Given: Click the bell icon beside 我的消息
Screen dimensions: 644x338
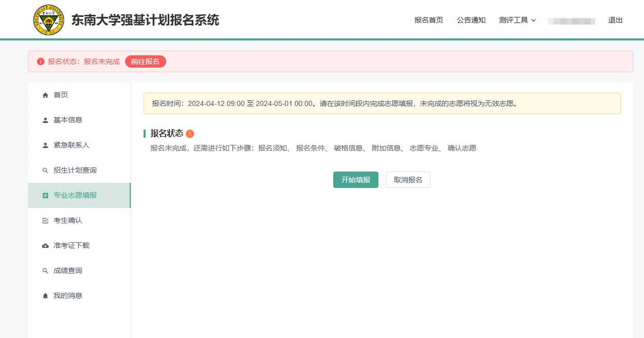Looking at the screenshot, I should pos(45,295).
